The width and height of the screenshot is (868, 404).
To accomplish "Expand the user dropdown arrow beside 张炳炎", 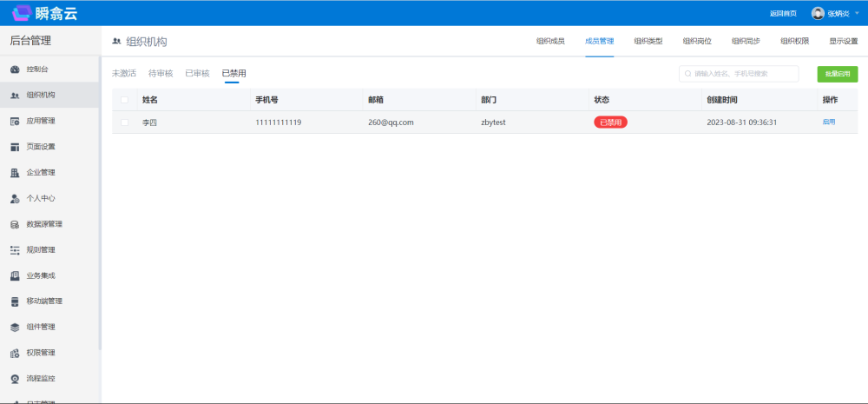I will point(855,14).
